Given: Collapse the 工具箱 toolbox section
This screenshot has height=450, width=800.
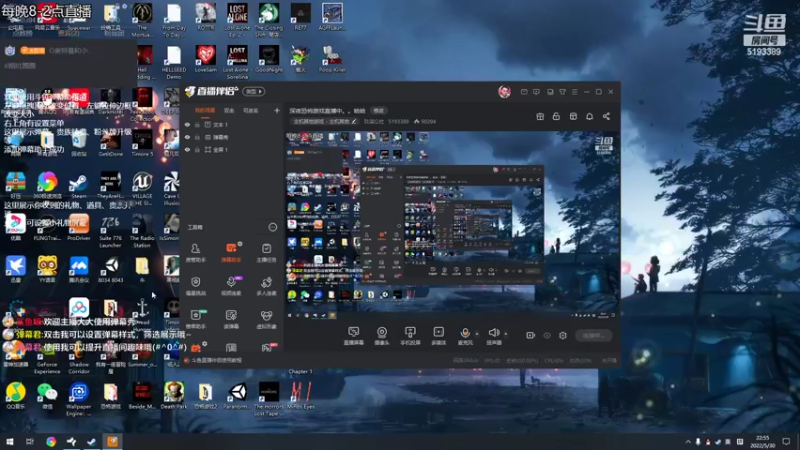Looking at the screenshot, I should (273, 227).
